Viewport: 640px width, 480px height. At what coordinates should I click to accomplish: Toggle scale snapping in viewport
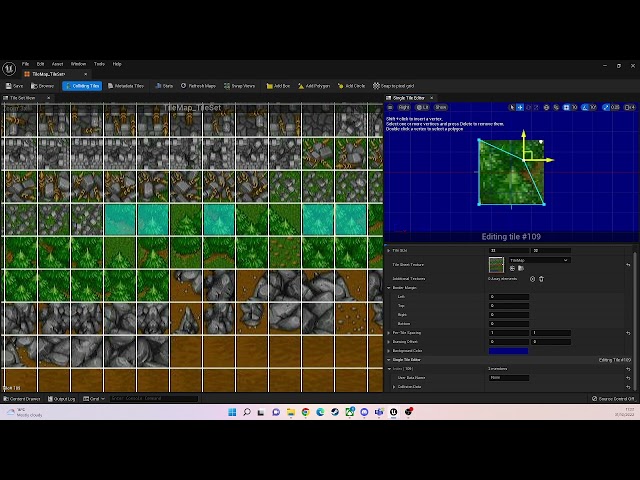(x=606, y=107)
